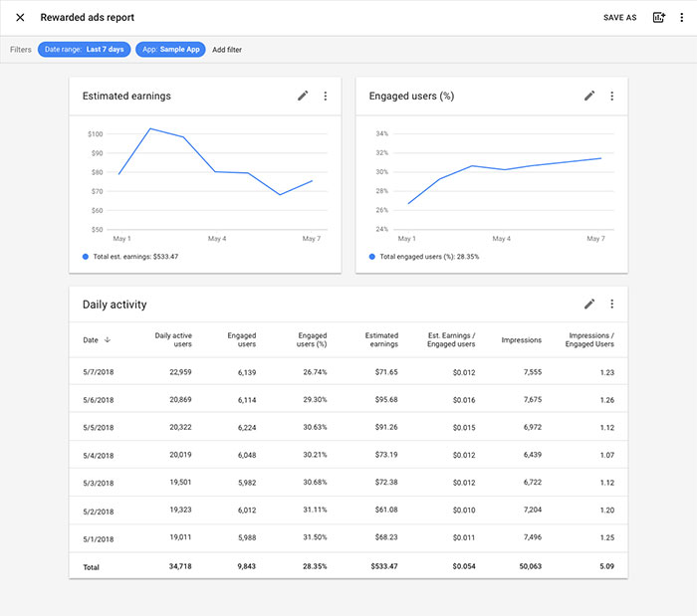Click the Rewarded ads report title
This screenshot has height=616, width=697.
(88, 17)
